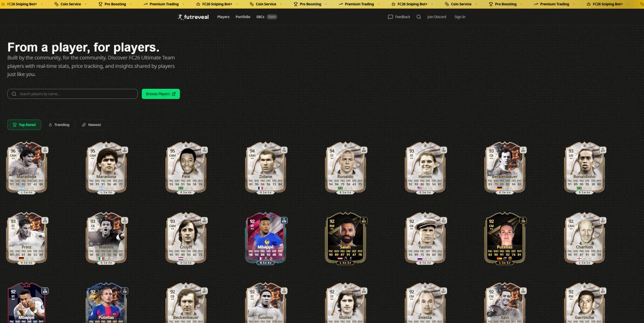The width and height of the screenshot is (644, 323).
Task: Open the Iniesta player card
Action: click(425, 304)
